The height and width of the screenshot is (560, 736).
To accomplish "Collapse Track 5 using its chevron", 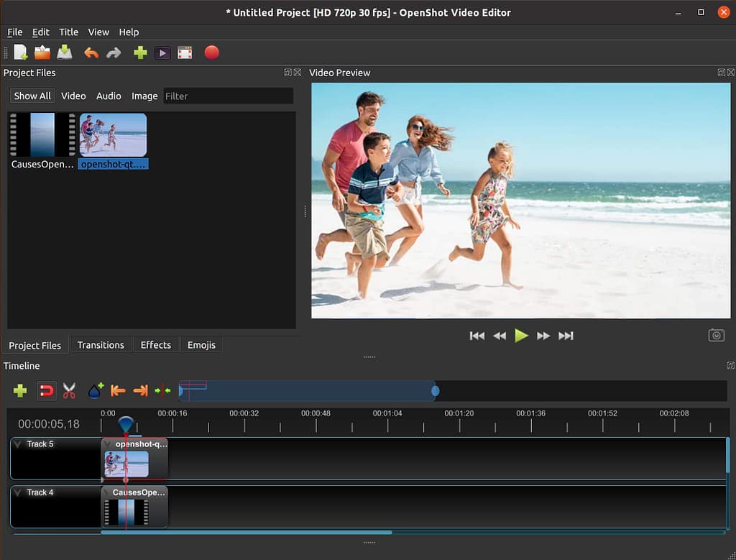I will click(17, 444).
